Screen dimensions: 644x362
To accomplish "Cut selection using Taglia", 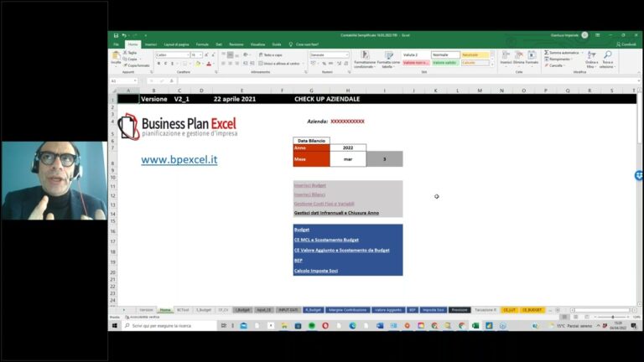I will pos(131,53).
